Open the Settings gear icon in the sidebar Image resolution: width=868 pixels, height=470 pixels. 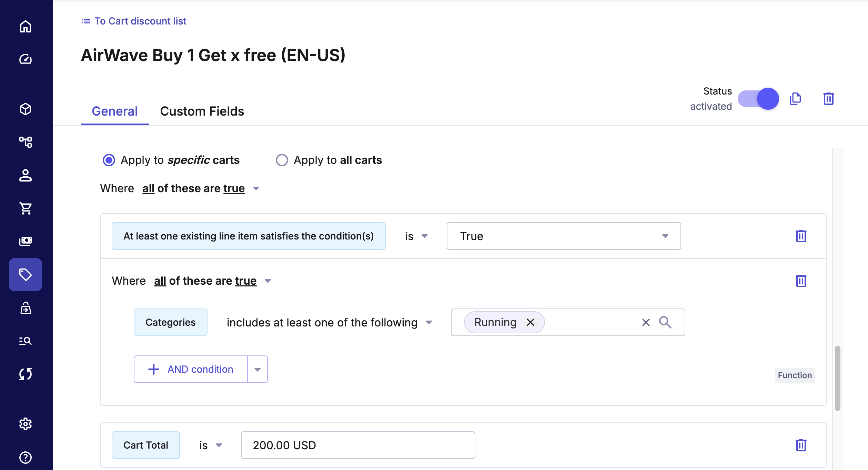click(x=26, y=424)
